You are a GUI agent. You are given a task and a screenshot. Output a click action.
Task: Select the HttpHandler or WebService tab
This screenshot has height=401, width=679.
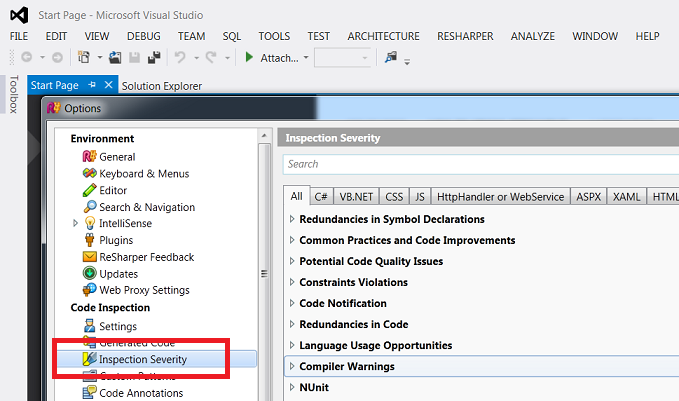point(501,197)
